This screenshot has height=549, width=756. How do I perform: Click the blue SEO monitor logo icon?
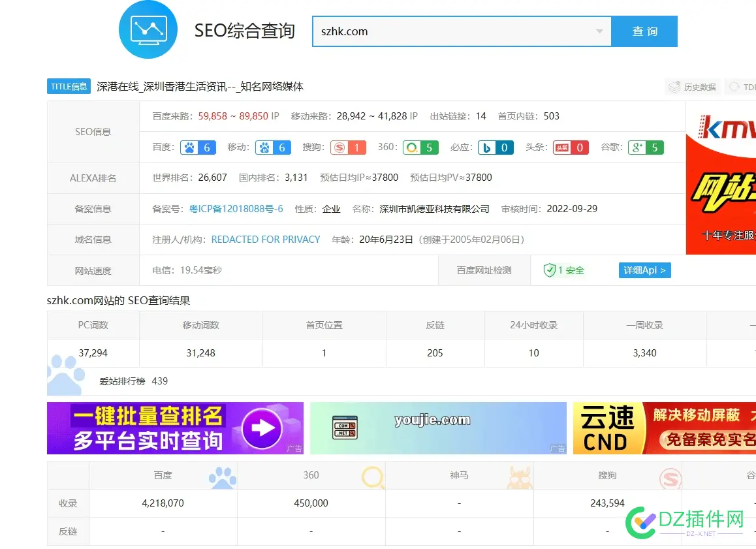pyautogui.click(x=148, y=29)
